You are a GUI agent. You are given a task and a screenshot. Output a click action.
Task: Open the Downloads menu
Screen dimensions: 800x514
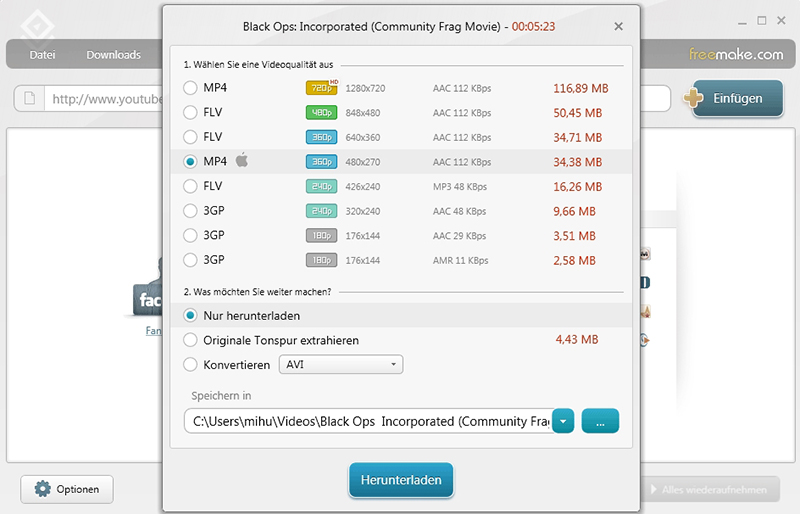pos(113,55)
